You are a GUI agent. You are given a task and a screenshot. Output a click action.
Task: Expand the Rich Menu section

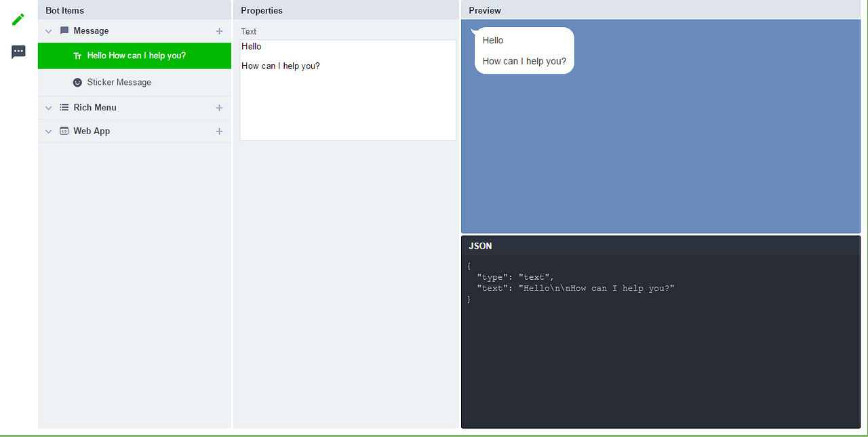[x=48, y=107]
